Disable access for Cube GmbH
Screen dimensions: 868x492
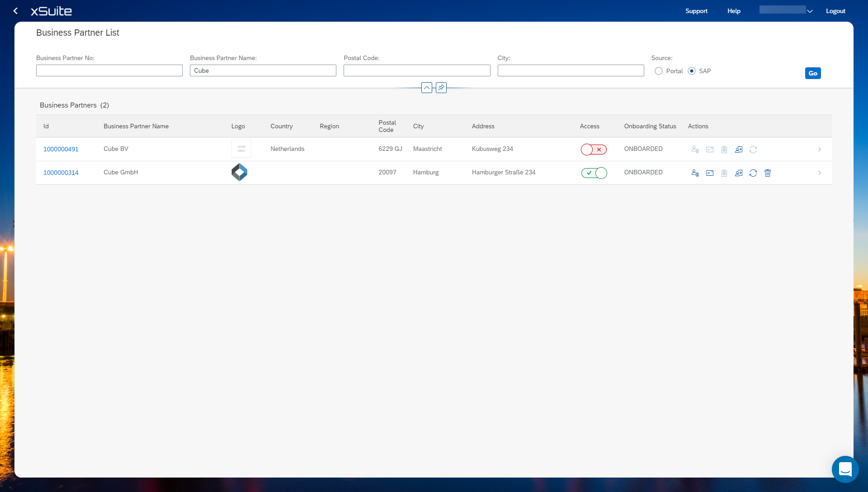click(594, 173)
